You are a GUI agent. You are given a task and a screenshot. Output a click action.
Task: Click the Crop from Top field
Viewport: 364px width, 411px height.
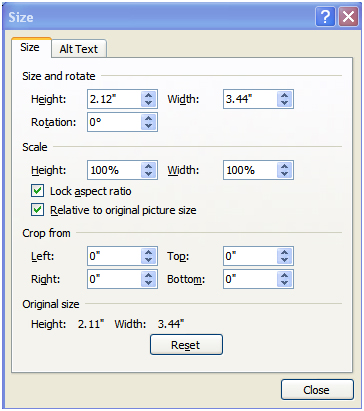[x=250, y=256]
